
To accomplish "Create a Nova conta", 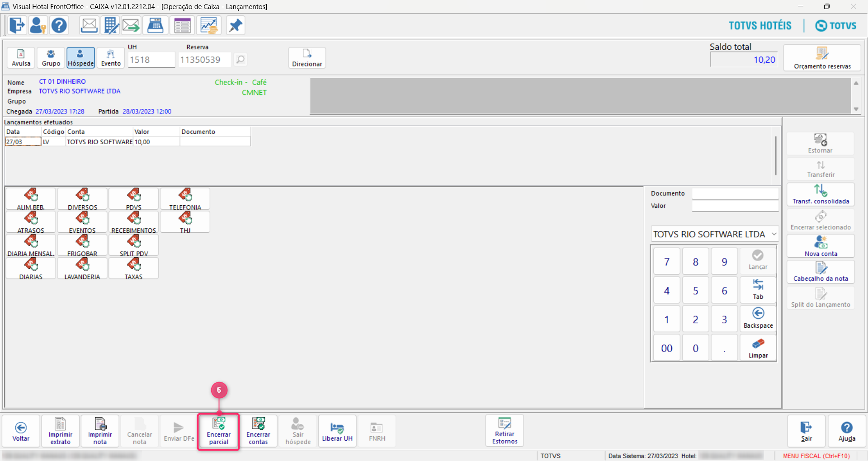I will pyautogui.click(x=821, y=246).
